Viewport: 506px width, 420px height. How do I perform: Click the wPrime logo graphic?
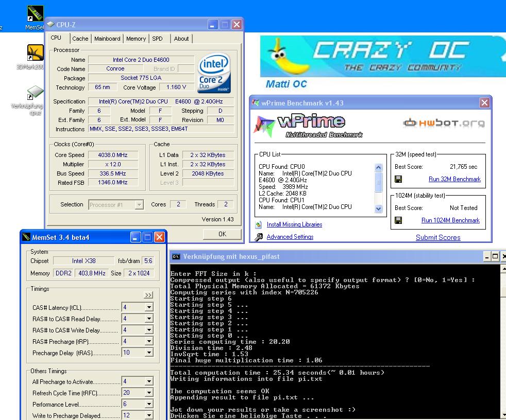308,125
